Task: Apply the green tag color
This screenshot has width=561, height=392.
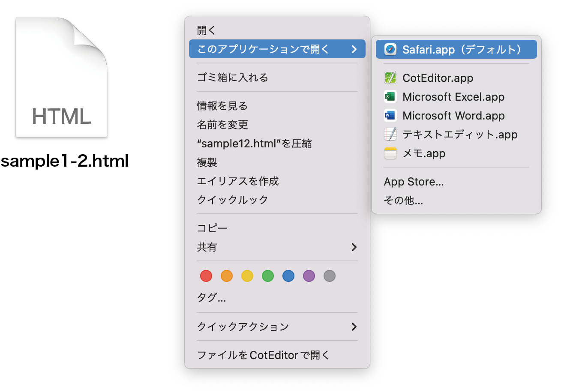Action: click(x=268, y=276)
